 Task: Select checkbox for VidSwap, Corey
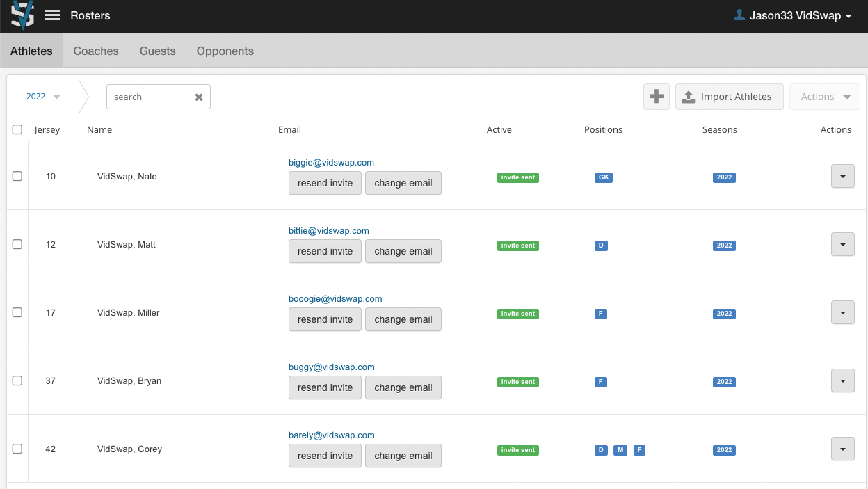pos(17,449)
